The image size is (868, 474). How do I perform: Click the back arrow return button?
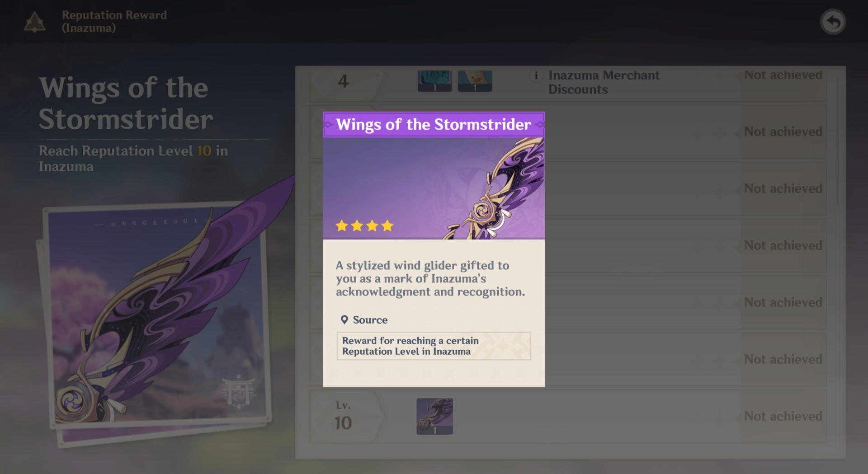833,22
